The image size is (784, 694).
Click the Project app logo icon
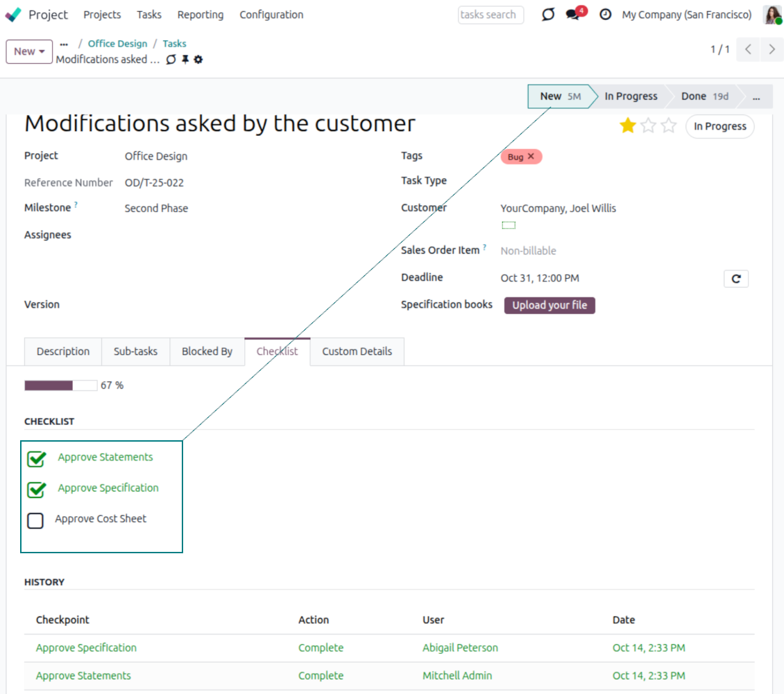[x=13, y=15]
